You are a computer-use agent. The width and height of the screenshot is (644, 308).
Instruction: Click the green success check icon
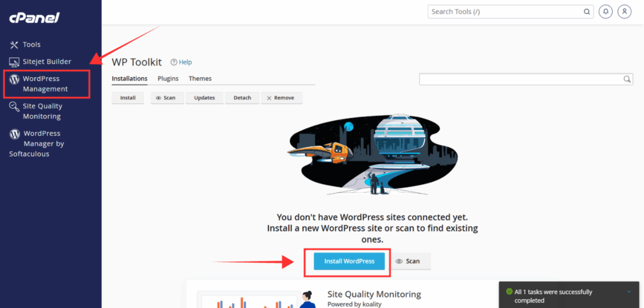click(509, 292)
